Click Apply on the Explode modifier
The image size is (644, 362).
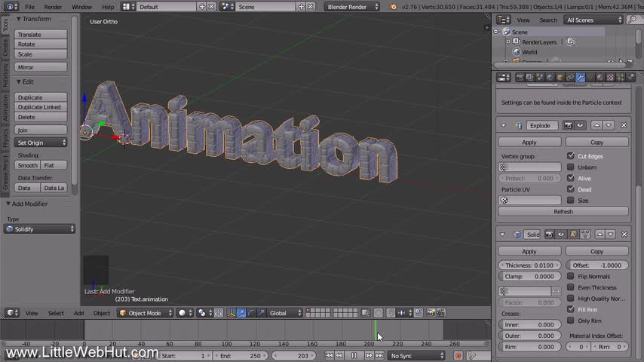529,143
